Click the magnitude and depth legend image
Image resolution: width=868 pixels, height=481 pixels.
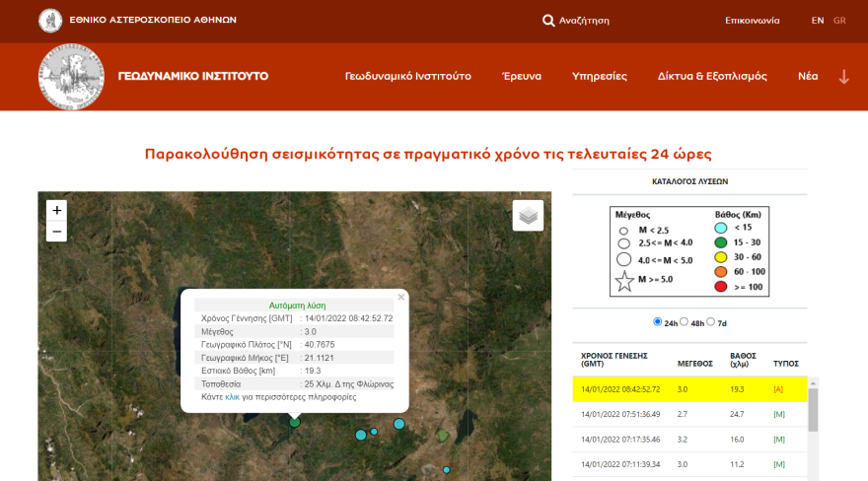pyautogui.click(x=689, y=251)
